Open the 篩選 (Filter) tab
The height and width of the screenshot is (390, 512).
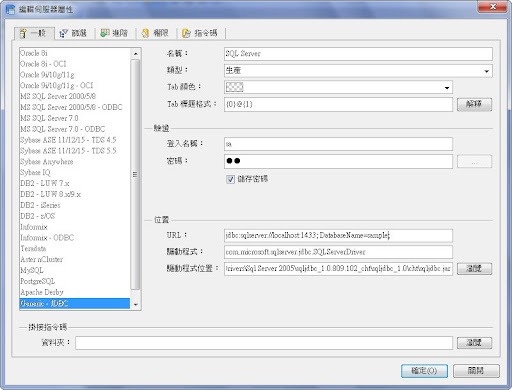(x=74, y=33)
